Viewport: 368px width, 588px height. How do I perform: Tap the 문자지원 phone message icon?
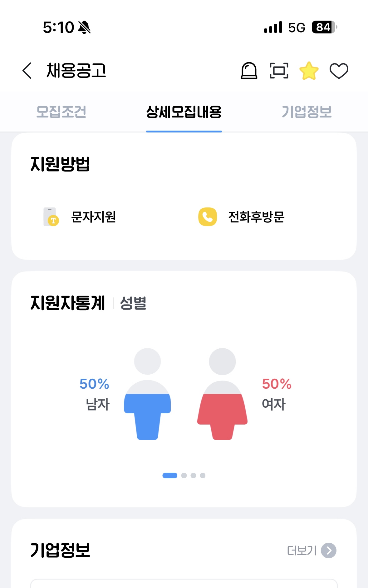pos(51,217)
